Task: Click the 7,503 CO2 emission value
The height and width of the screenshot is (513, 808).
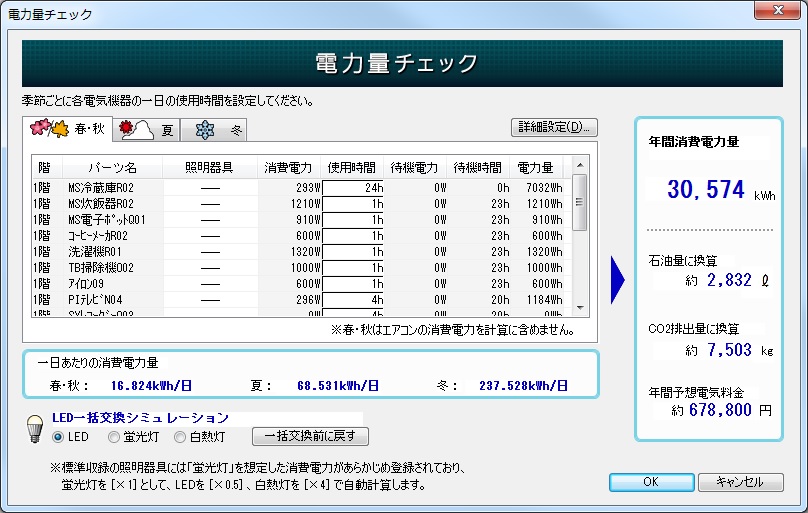Action: (729, 350)
